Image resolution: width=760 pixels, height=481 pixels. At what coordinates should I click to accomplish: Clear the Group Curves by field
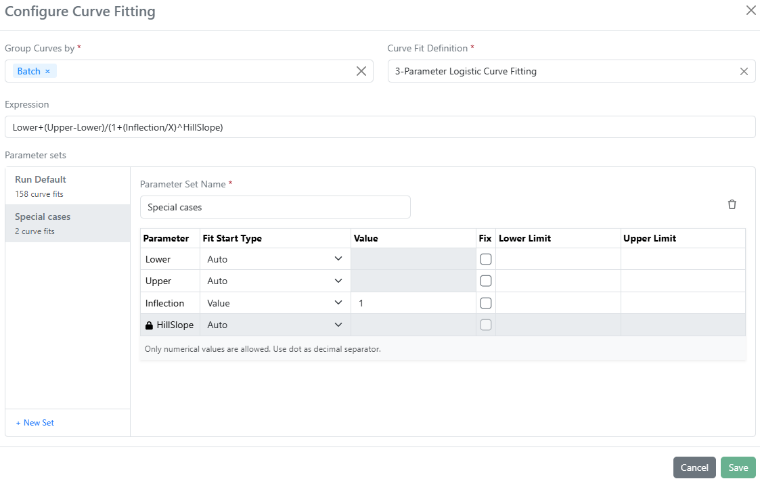coord(361,71)
